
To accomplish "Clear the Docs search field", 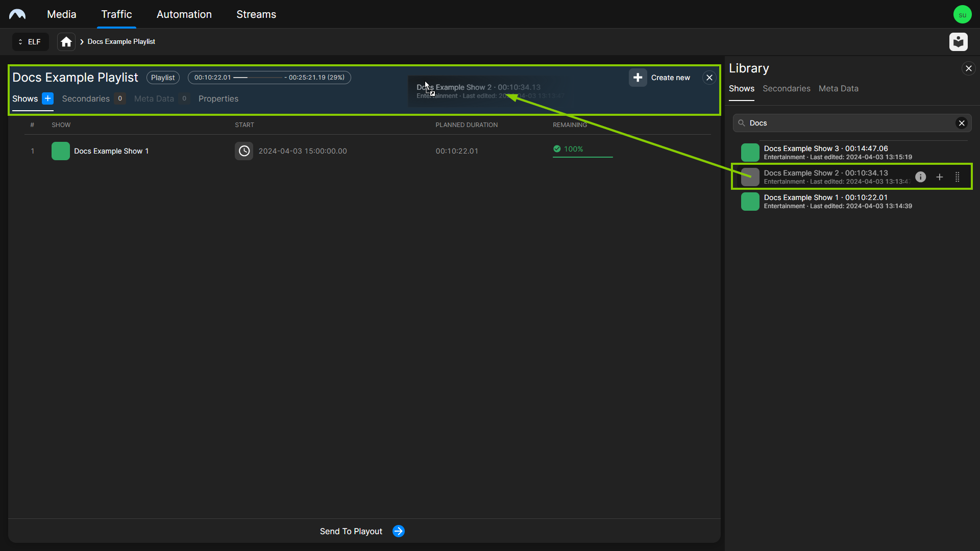I will pyautogui.click(x=962, y=123).
